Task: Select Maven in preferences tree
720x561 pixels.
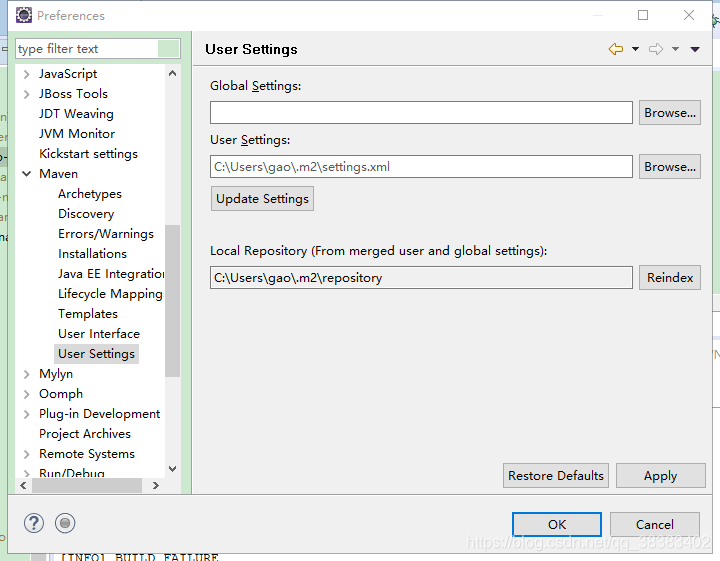Action: pos(58,174)
